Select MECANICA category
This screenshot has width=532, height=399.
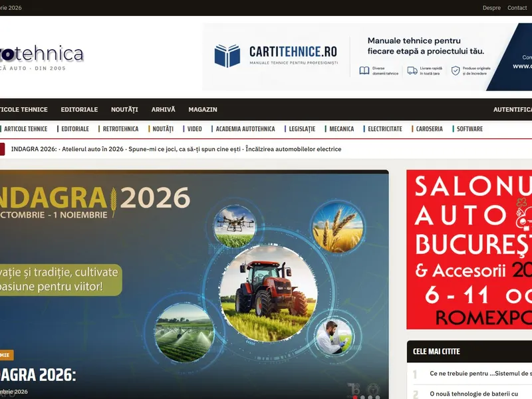(341, 129)
